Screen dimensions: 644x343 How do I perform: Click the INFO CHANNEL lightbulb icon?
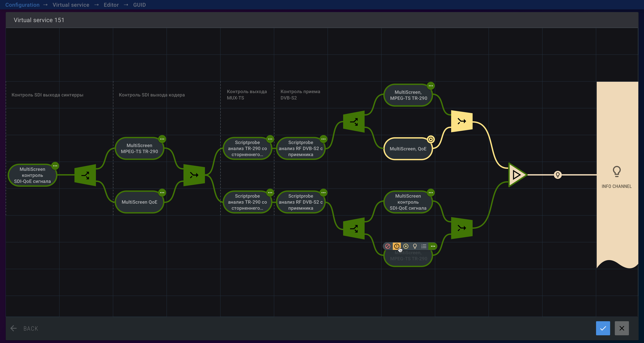point(616,172)
